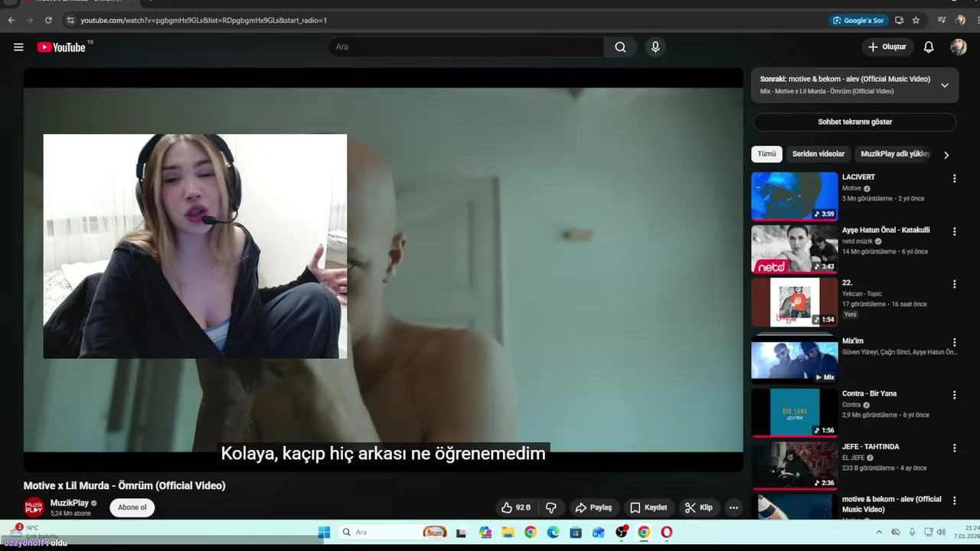The width and height of the screenshot is (980, 551).
Task: Share video with the Paylaş button
Action: coord(593,507)
